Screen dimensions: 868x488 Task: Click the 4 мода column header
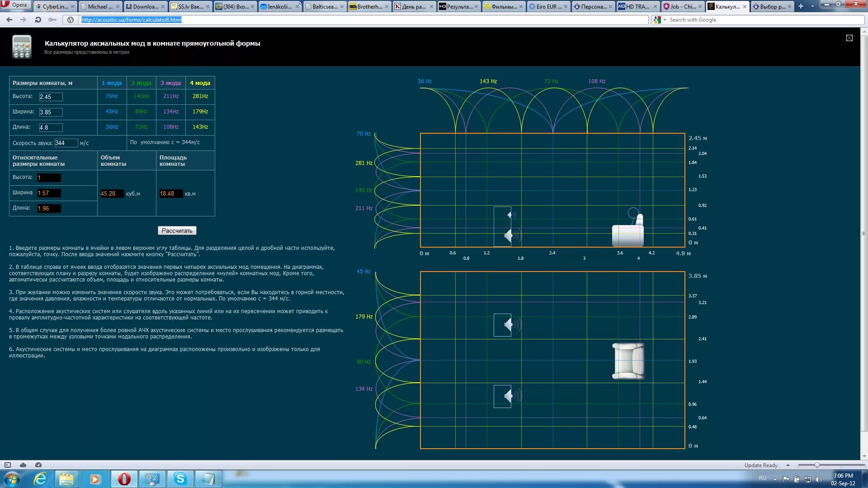click(x=200, y=83)
